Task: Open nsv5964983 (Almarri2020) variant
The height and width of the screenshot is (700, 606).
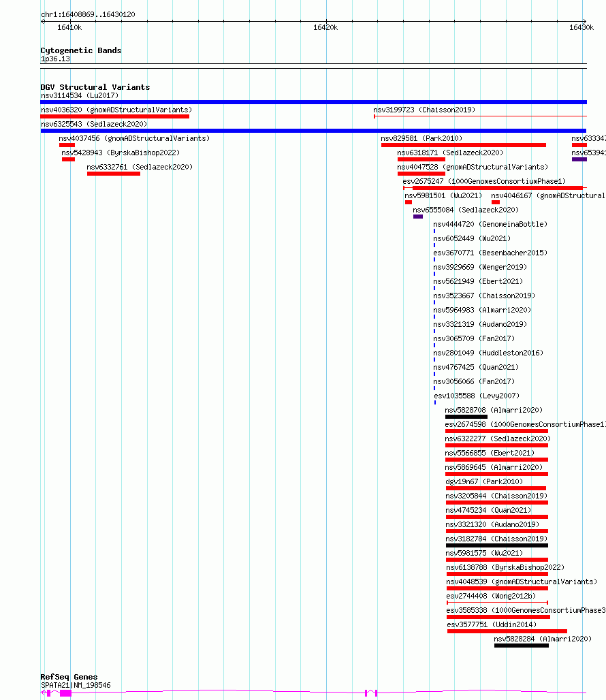Action: tap(482, 310)
